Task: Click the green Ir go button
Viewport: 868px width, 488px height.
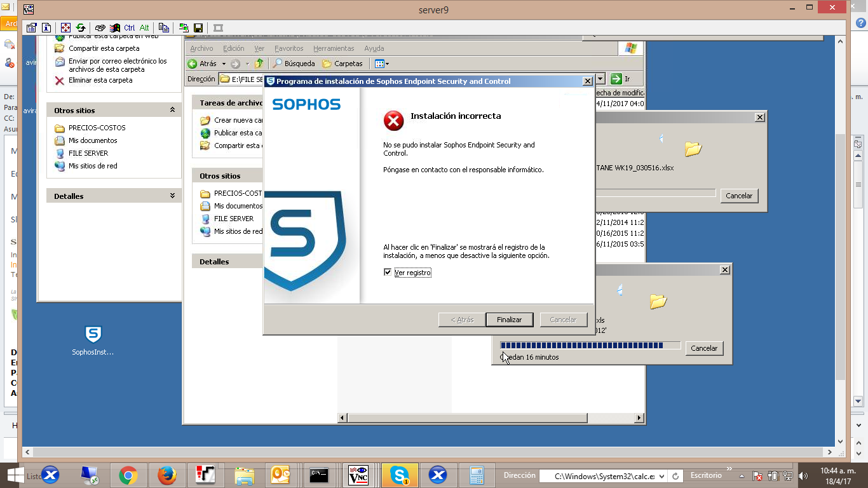Action: pos(621,79)
